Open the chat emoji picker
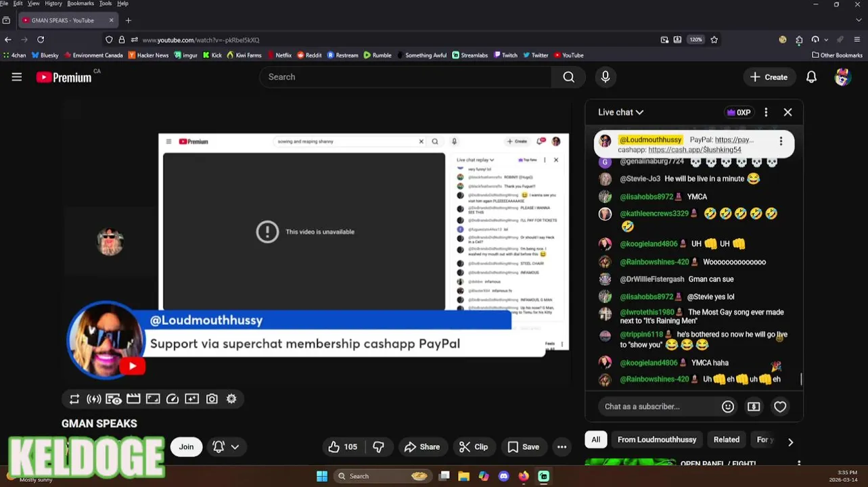 coord(728,407)
